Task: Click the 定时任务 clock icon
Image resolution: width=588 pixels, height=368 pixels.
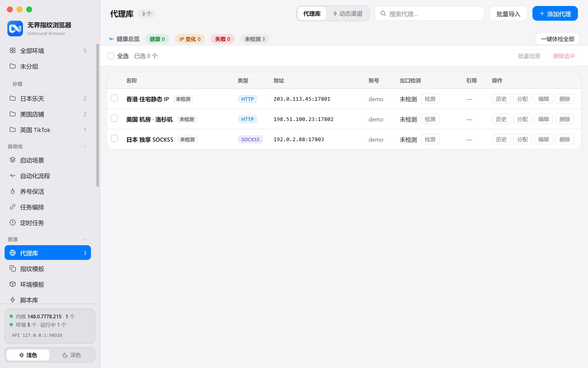Action: click(13, 222)
